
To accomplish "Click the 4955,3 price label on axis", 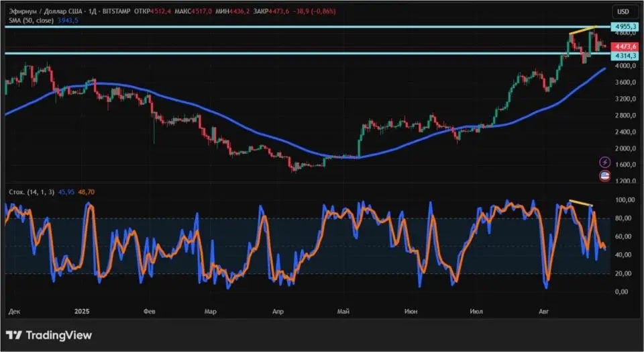I will [623, 26].
